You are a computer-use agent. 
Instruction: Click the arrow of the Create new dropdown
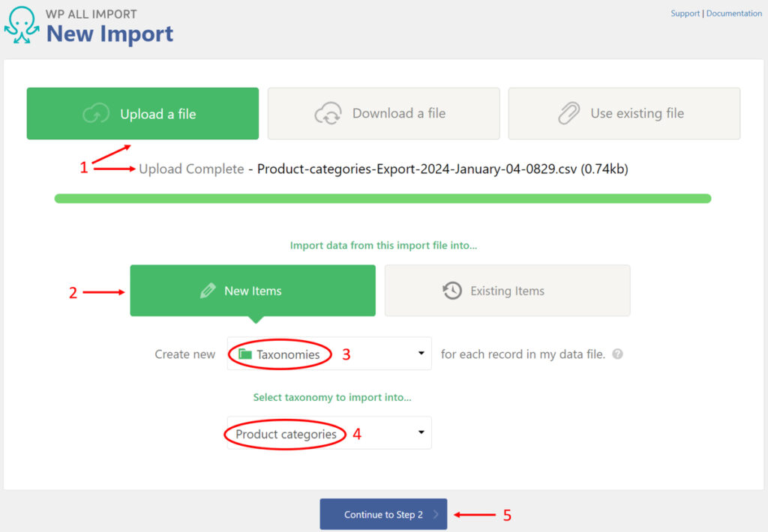[421, 353]
